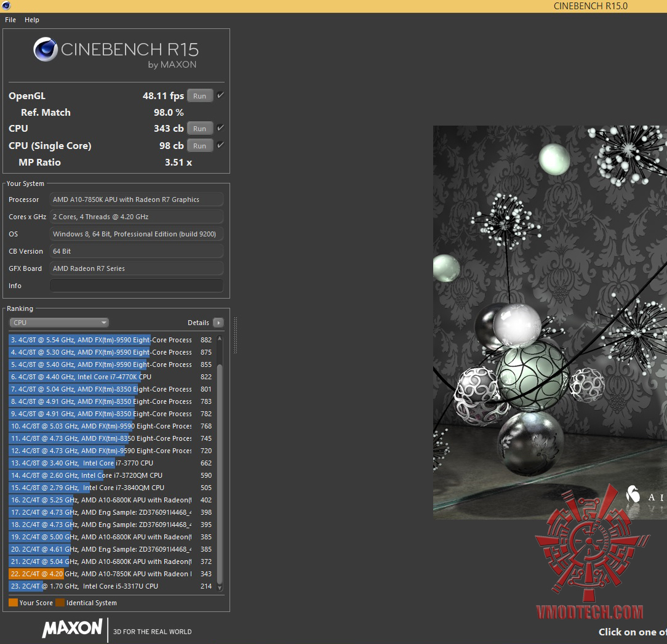This screenshot has width=667, height=644.
Task: Select highlighted row 22 A10-7850K score 343
Action: pos(111,574)
